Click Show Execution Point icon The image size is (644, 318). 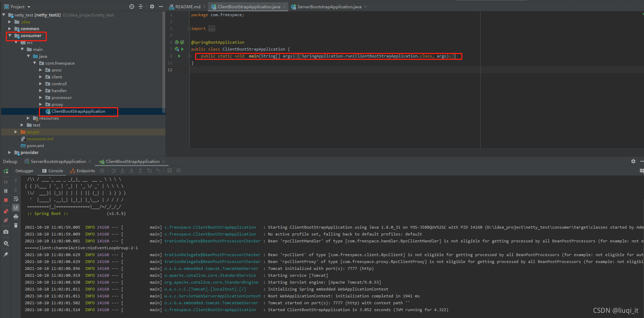coord(102,171)
